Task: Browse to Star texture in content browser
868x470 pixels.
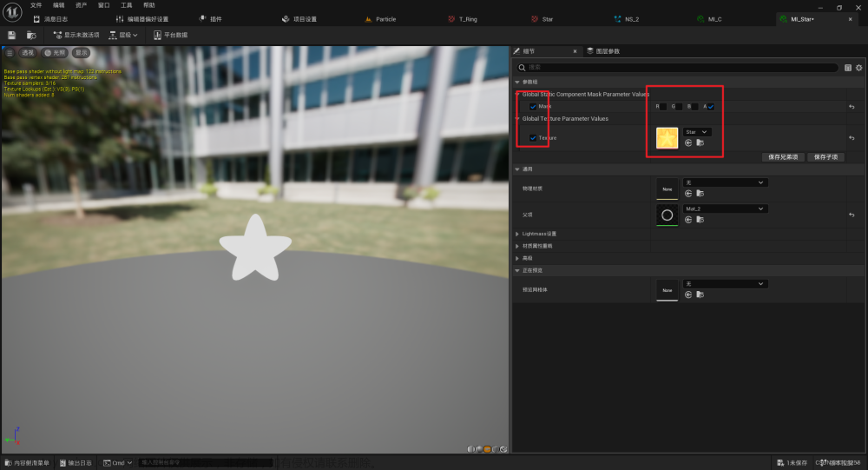Action: coord(700,143)
